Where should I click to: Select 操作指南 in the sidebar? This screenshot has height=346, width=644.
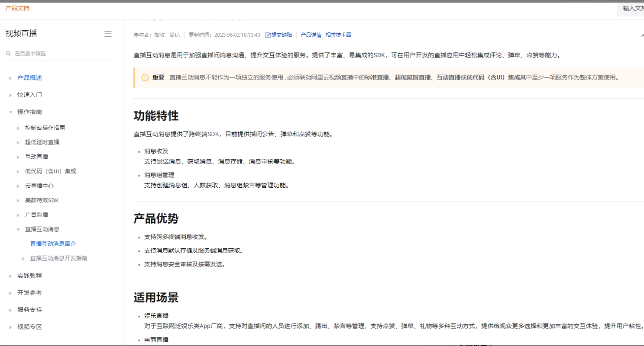tap(29, 112)
